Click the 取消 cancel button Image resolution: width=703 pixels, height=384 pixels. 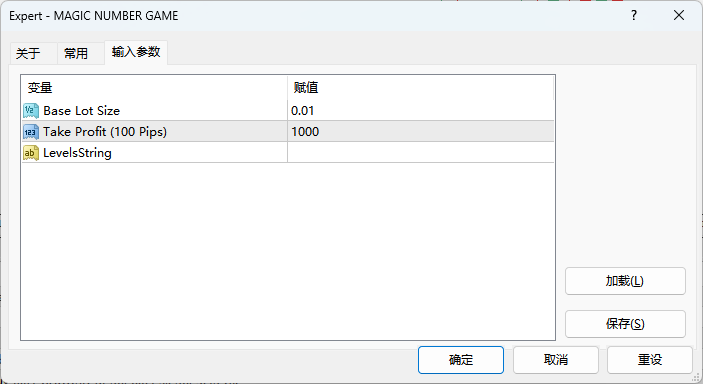point(556,360)
